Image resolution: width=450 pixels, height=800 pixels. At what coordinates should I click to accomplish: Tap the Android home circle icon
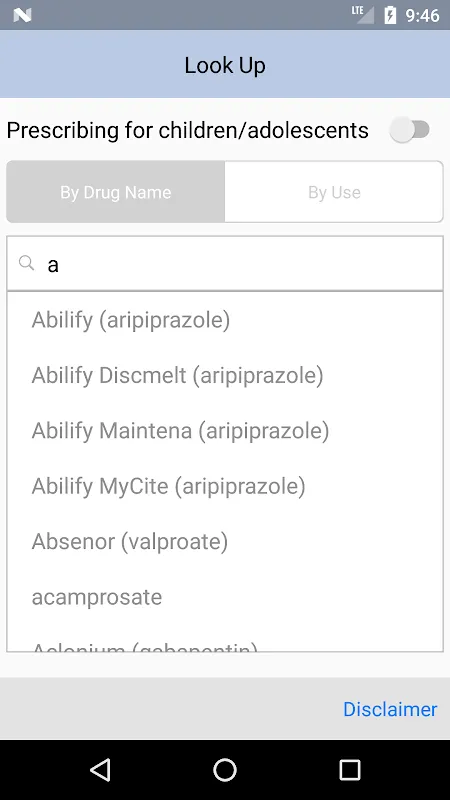(225, 769)
